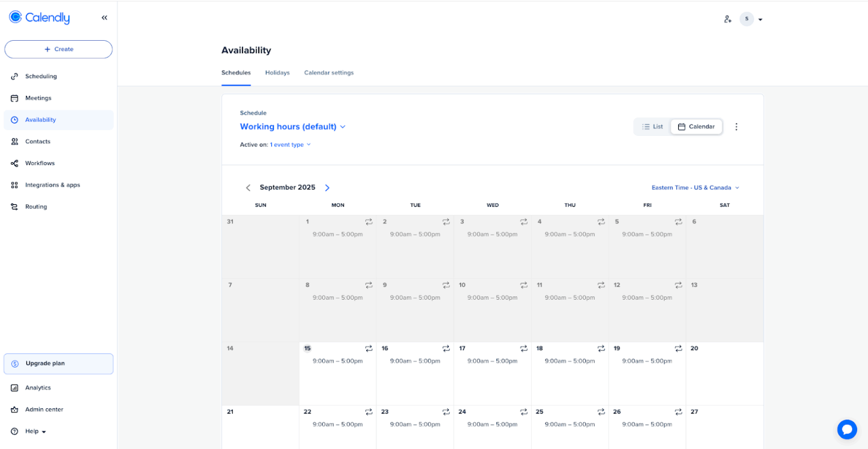This screenshot has height=449, width=868.
Task: Switch to List view
Action: tap(653, 127)
